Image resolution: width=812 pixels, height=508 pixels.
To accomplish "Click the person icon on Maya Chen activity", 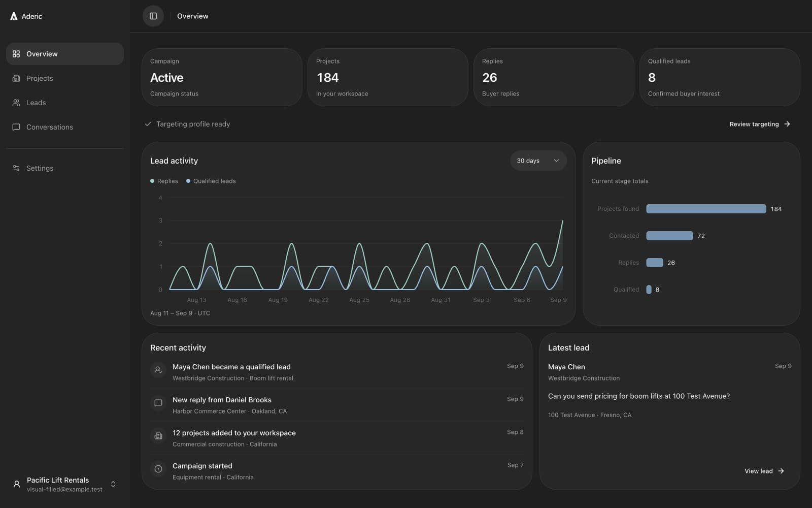I will tap(158, 370).
